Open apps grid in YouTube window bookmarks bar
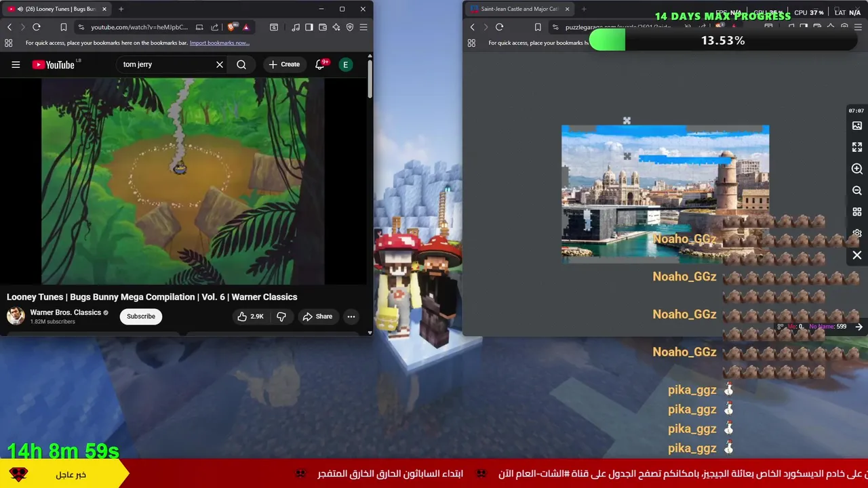This screenshot has height=488, width=868. pos(9,43)
